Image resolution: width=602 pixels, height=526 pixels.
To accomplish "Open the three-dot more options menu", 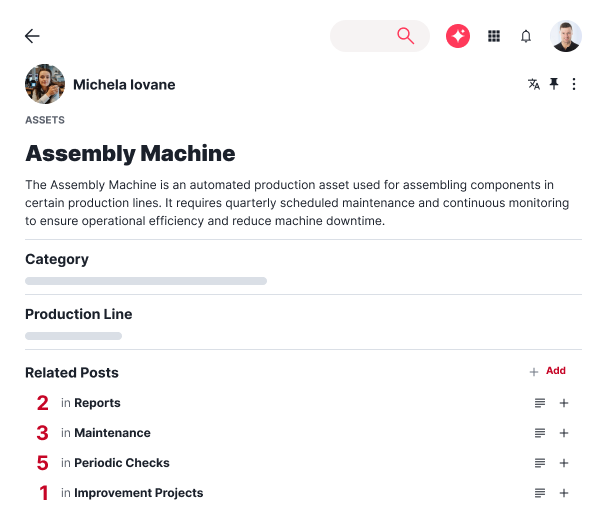I will coord(574,84).
